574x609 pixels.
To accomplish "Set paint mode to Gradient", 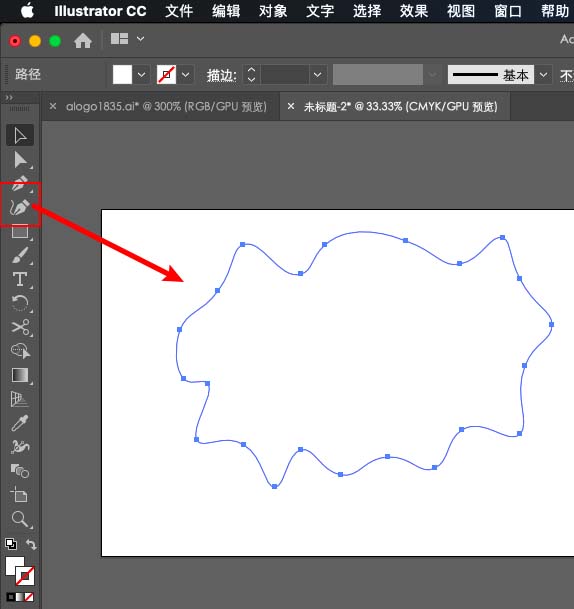I will [20, 597].
